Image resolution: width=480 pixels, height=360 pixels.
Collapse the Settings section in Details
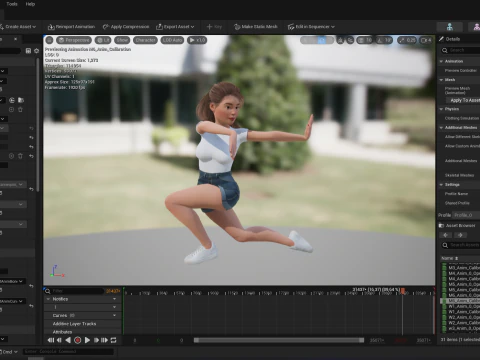441,185
